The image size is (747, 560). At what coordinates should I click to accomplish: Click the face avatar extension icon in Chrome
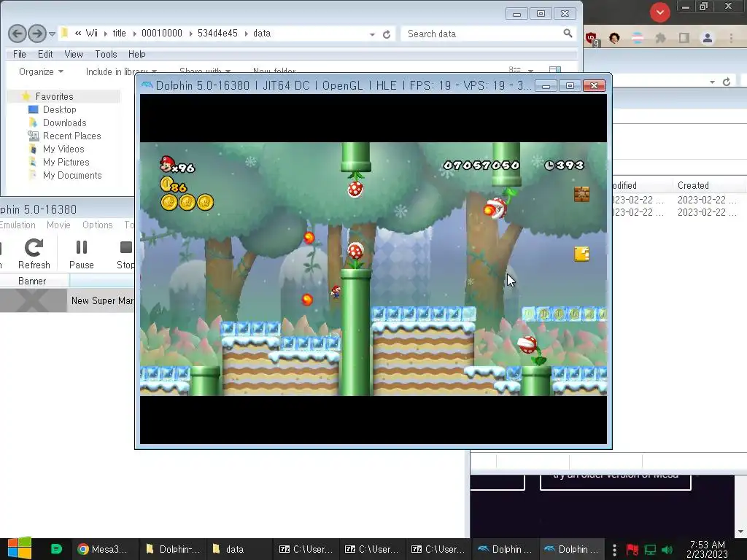pos(614,38)
